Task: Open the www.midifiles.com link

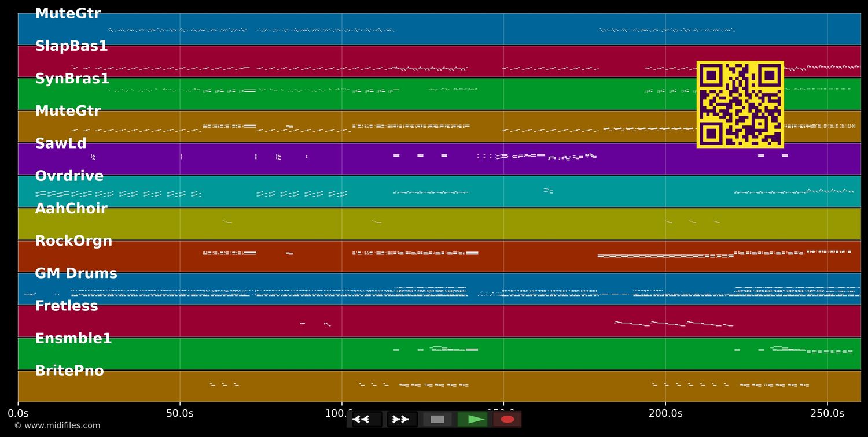Action: (57, 425)
